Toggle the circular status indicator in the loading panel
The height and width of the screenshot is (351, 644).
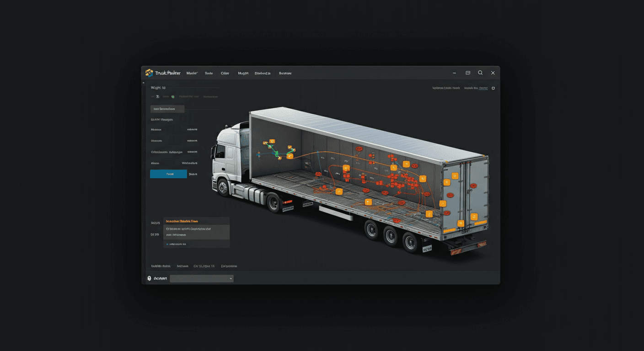167,229
